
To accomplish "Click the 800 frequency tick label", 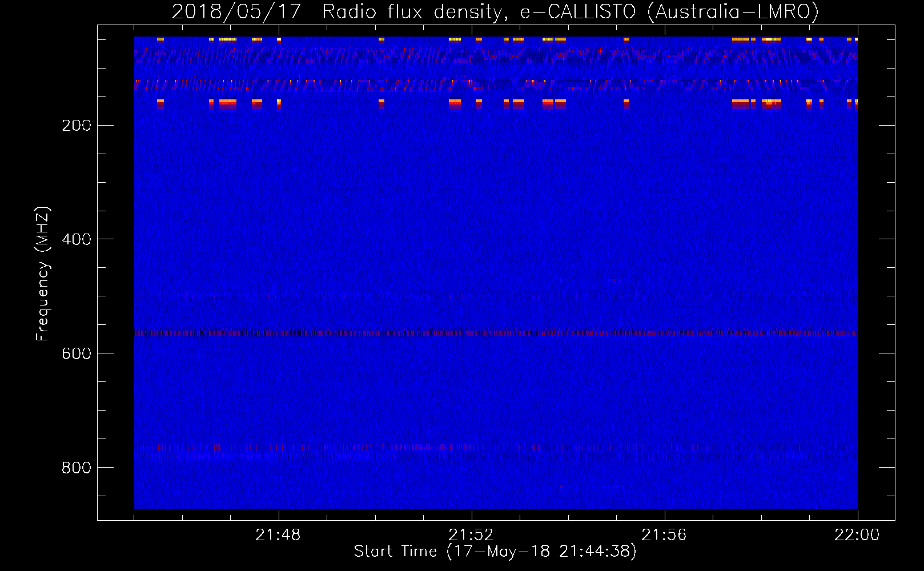I will coord(77,468).
